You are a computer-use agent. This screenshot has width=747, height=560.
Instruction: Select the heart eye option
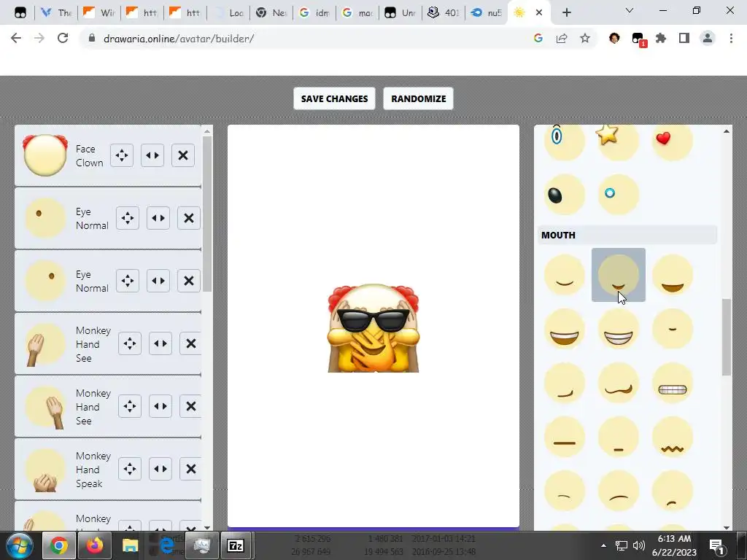click(x=672, y=141)
